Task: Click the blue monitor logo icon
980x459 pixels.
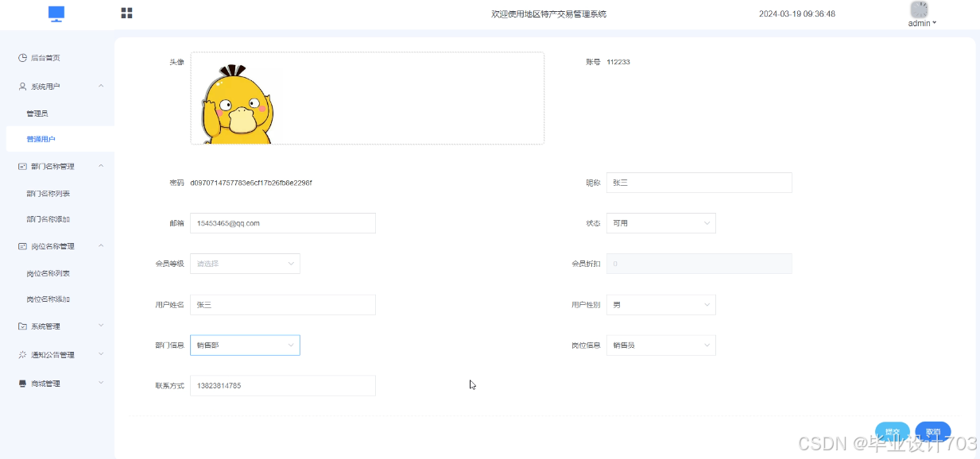Action: 56,13
